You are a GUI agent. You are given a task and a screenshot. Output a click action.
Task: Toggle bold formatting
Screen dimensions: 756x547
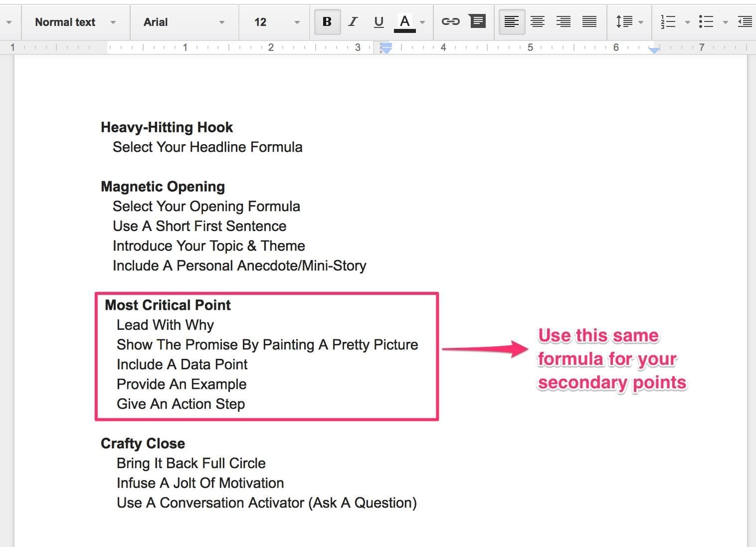(x=327, y=21)
